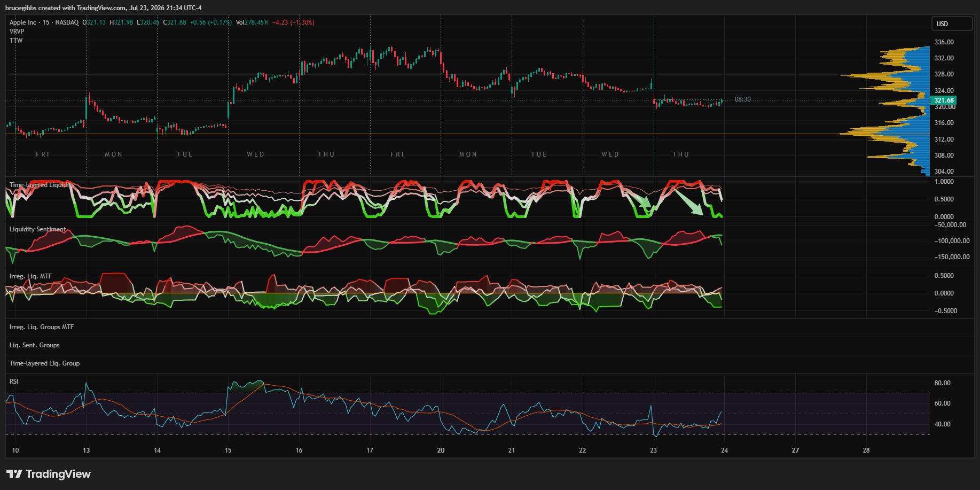
Task: Click the 08:30 countdown label
Action: 743,99
